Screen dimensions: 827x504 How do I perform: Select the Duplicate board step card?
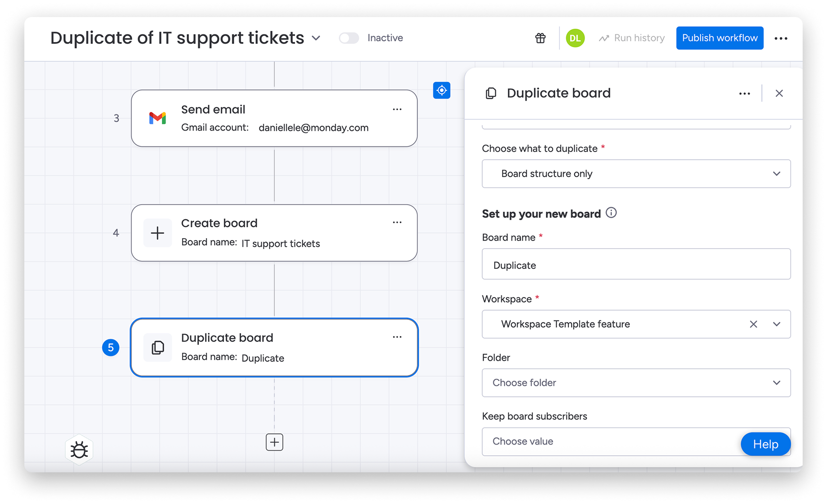274,348
